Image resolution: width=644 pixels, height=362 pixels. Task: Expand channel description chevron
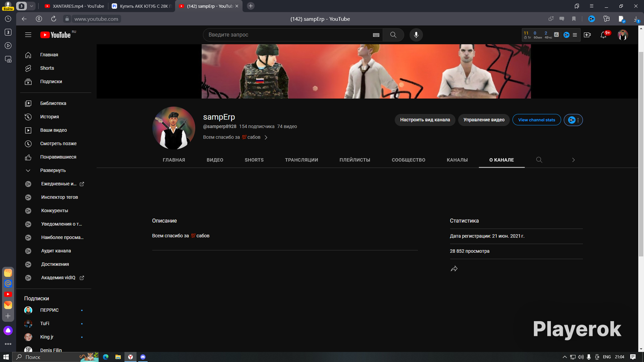click(x=266, y=138)
